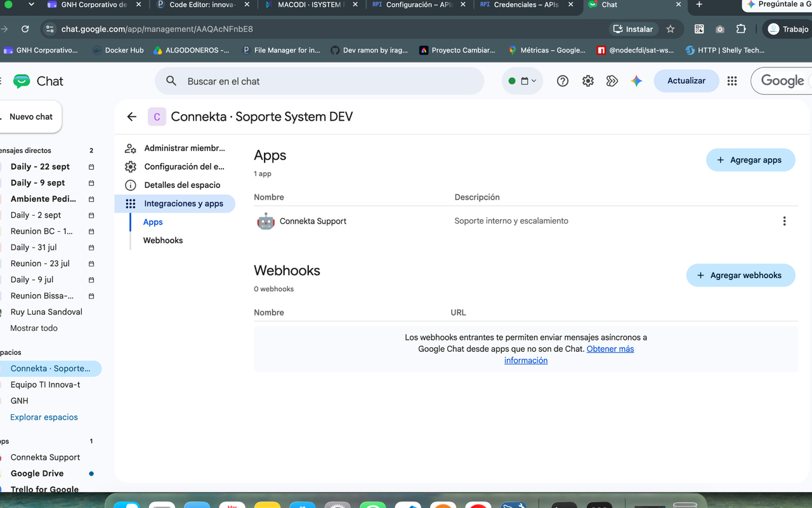Open Chat settings gear icon
This screenshot has width=812, height=508.
588,81
